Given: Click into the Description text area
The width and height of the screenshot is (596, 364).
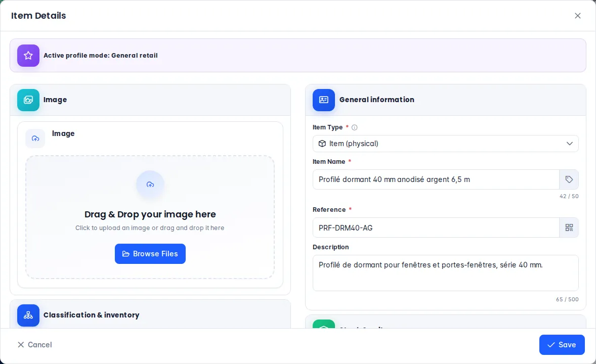Looking at the screenshot, I should pos(445,273).
